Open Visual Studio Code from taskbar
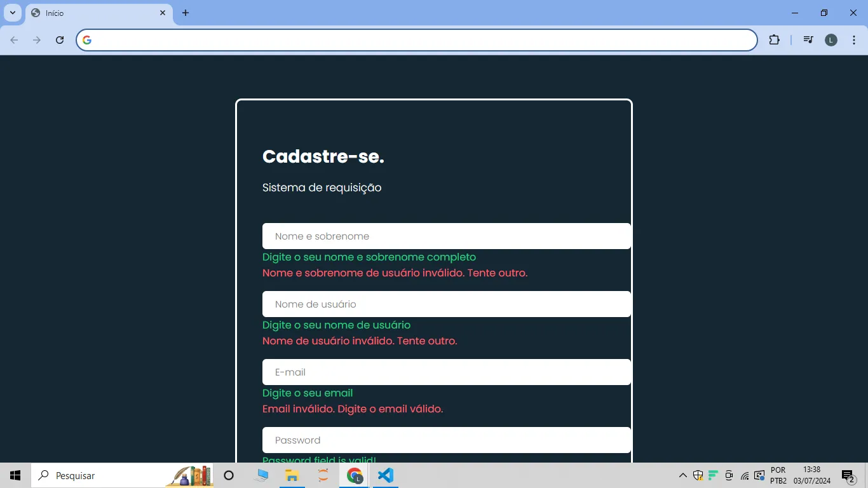 (386, 475)
